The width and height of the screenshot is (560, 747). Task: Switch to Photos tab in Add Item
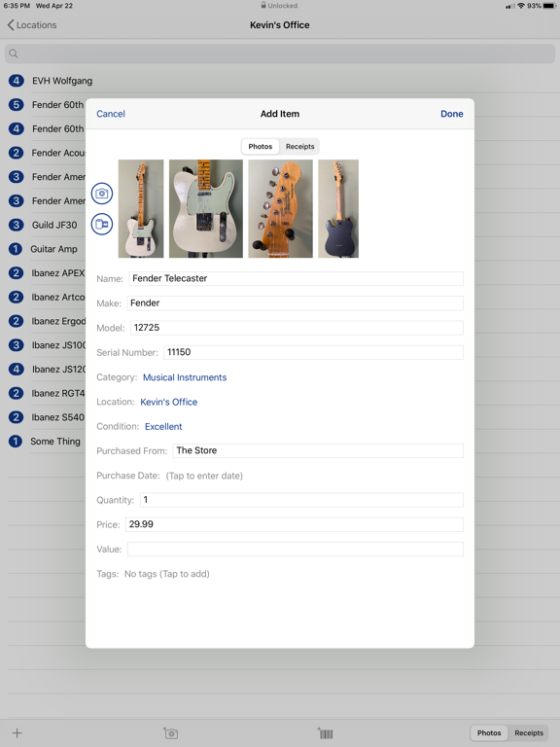(260, 146)
